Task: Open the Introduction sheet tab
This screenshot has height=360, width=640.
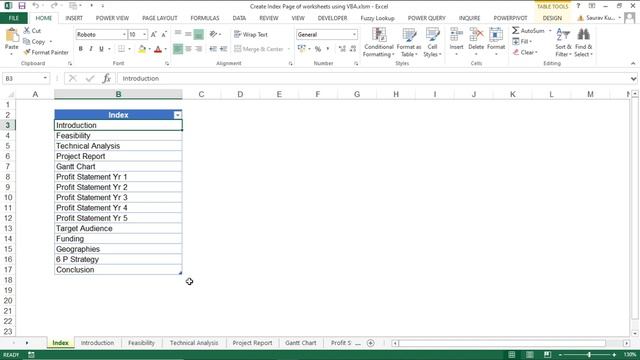Action: pyautogui.click(x=97, y=343)
